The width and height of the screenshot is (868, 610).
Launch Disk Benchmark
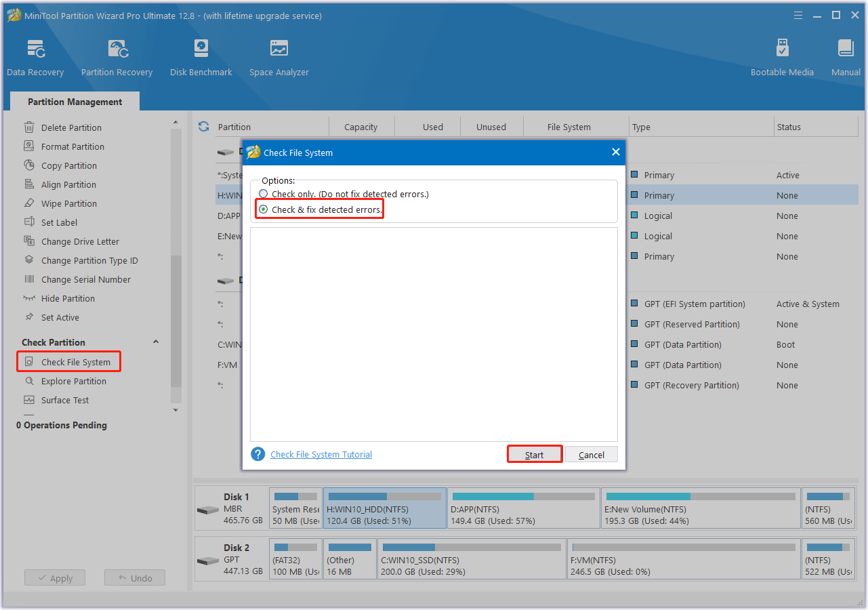click(201, 58)
